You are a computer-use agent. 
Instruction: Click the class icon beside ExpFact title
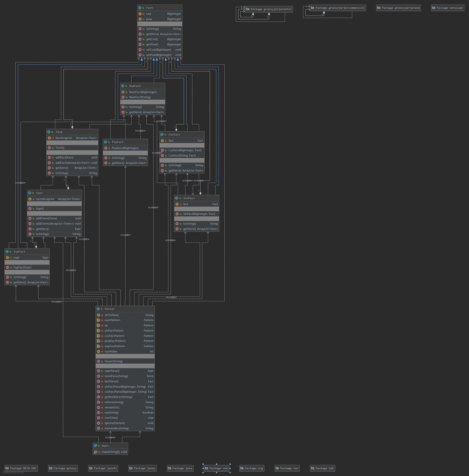(x=7, y=252)
